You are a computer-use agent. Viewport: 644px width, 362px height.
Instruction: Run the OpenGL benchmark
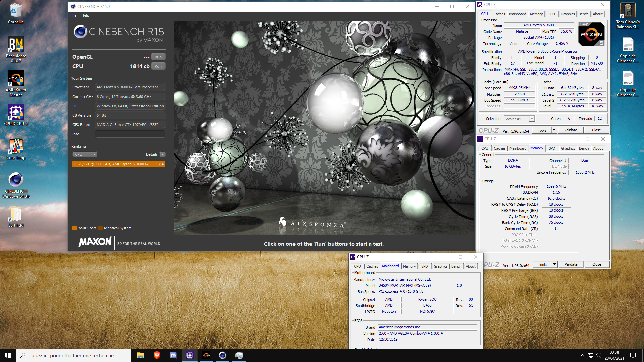158,57
